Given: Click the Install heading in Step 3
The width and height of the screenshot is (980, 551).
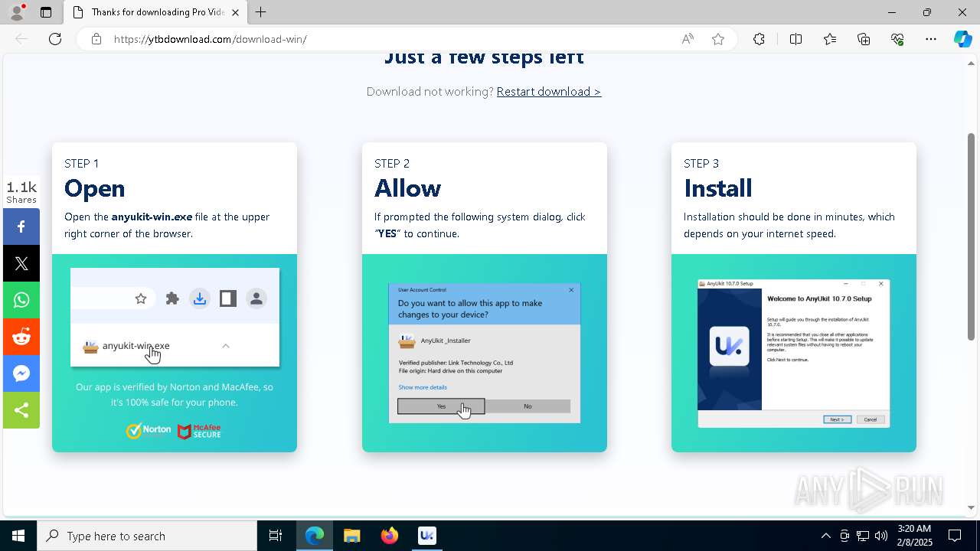Looking at the screenshot, I should tap(718, 188).
